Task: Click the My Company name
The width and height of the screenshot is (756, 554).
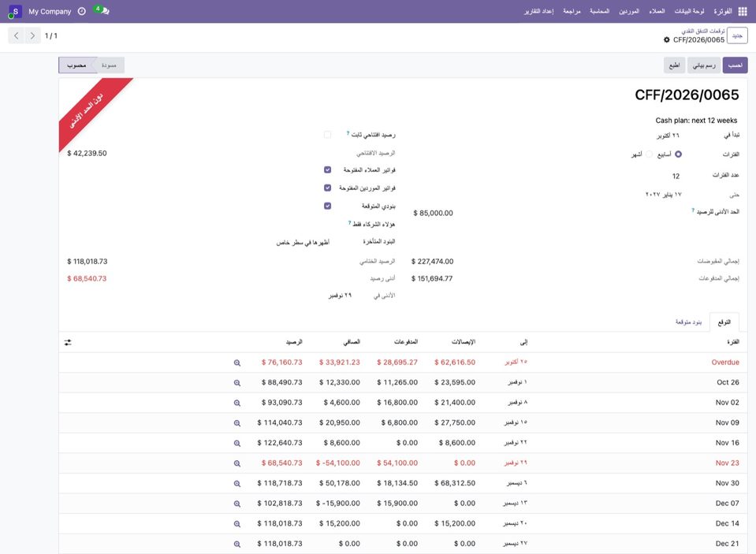Action: tap(50, 11)
